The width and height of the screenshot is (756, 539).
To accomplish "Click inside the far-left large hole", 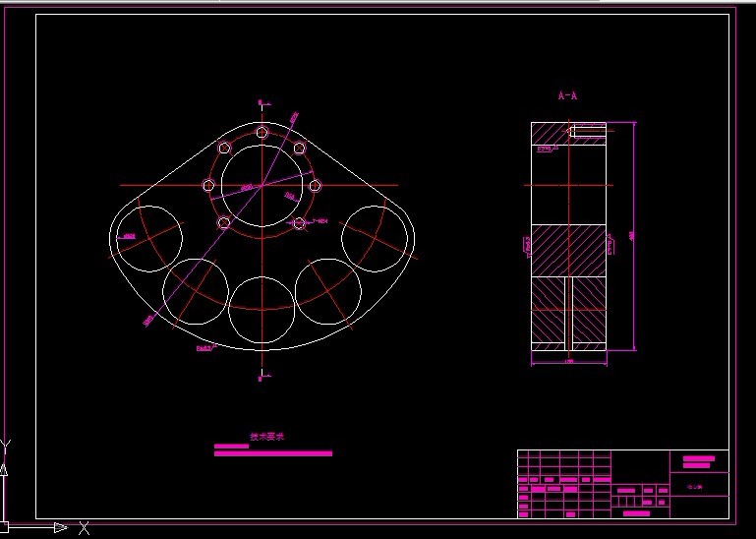I will (x=149, y=238).
